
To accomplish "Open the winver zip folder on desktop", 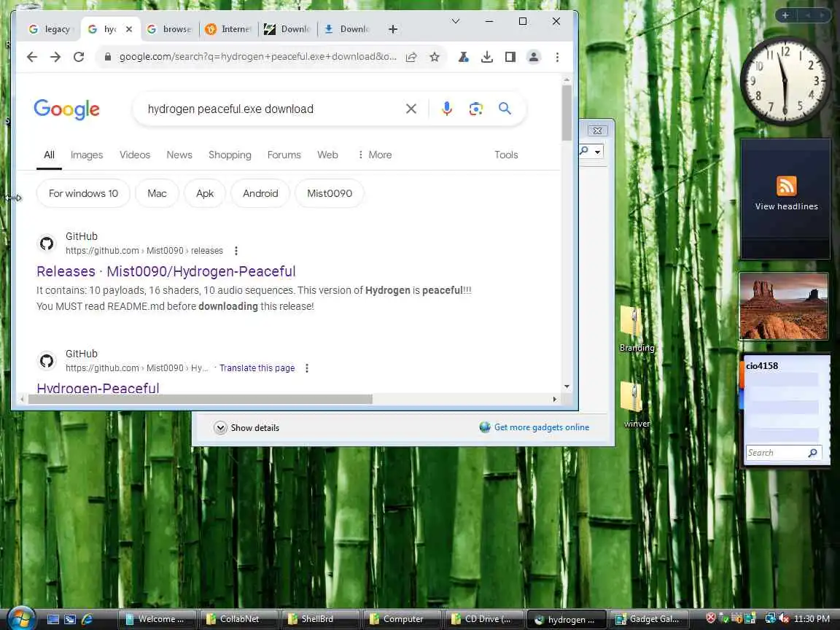I will tap(637, 405).
